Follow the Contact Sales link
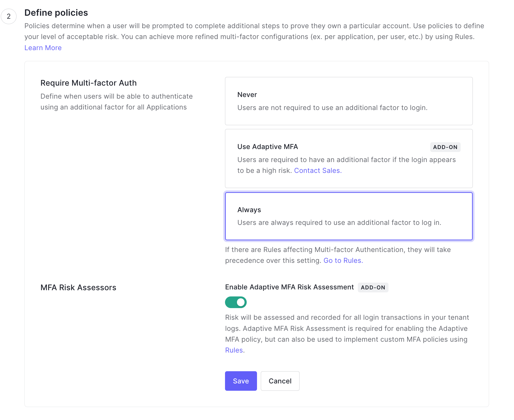The image size is (514, 420). (x=318, y=170)
